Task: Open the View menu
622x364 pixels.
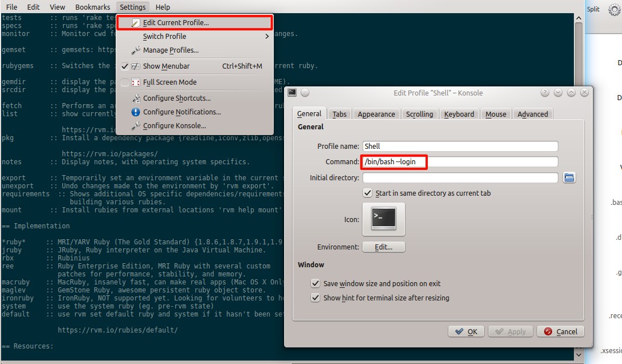Action: 57,7
